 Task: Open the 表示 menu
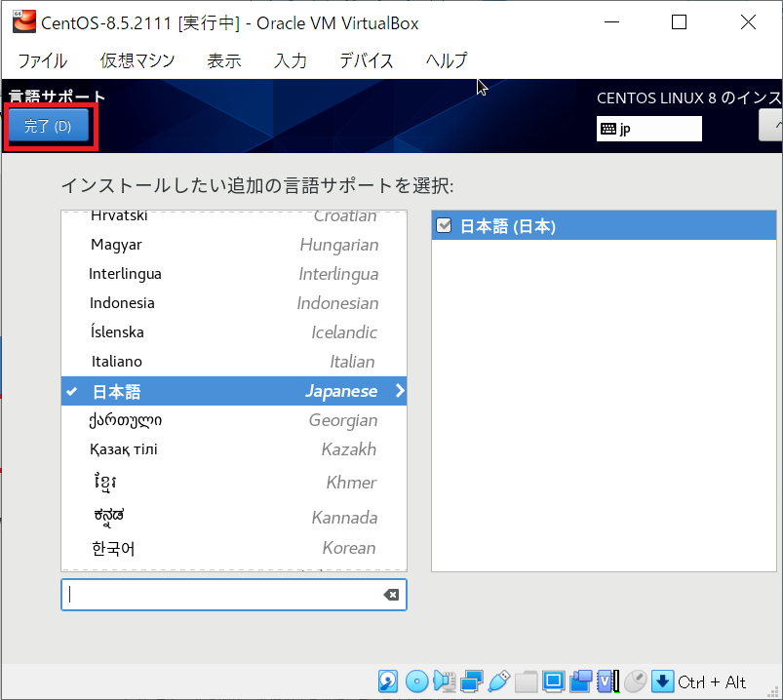(x=224, y=60)
